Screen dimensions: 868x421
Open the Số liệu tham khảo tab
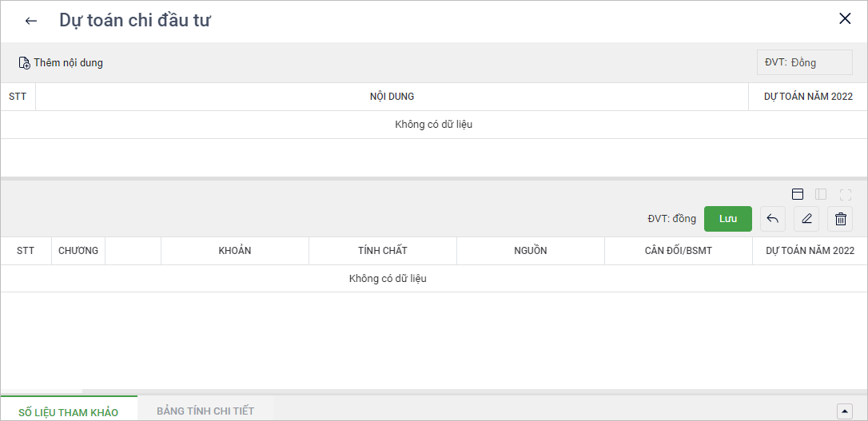click(x=69, y=412)
